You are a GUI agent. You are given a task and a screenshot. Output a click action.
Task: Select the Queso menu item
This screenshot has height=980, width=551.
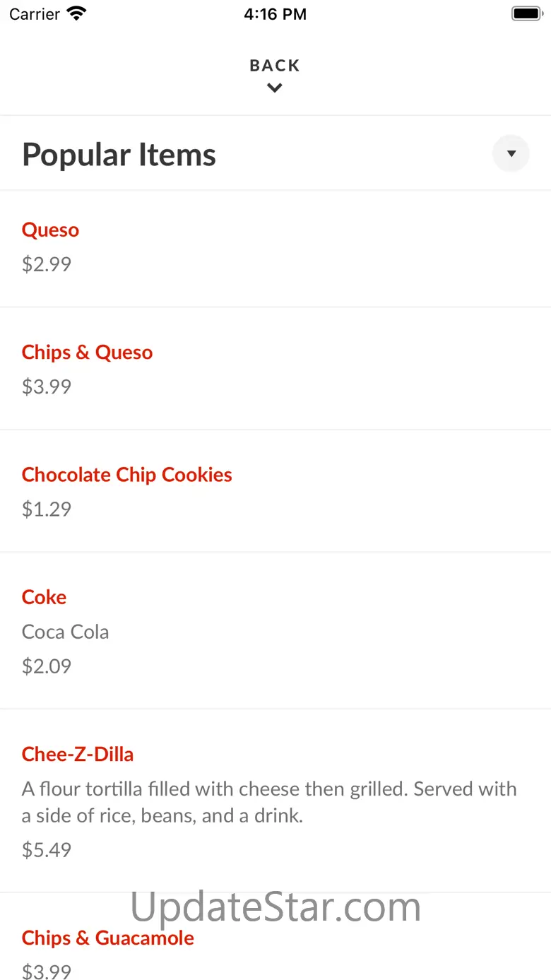point(50,230)
